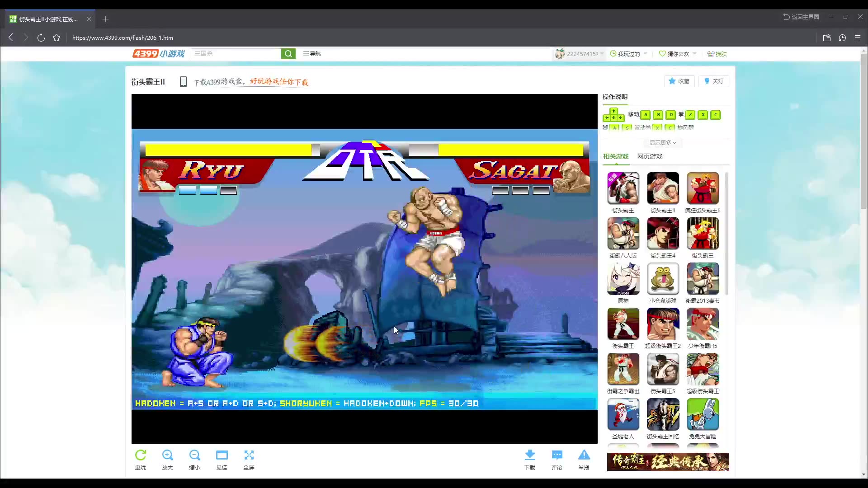The width and height of the screenshot is (868, 488).
Task: Open the 下载4399游戏盒 download link
Action: point(251,82)
